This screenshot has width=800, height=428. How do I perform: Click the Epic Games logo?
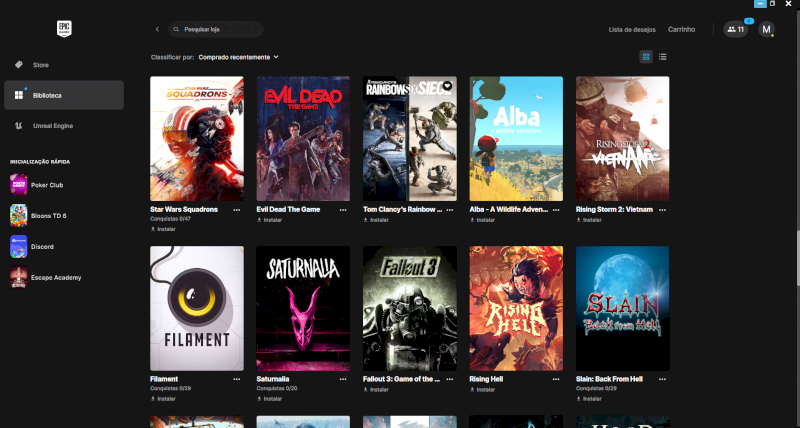click(64, 29)
